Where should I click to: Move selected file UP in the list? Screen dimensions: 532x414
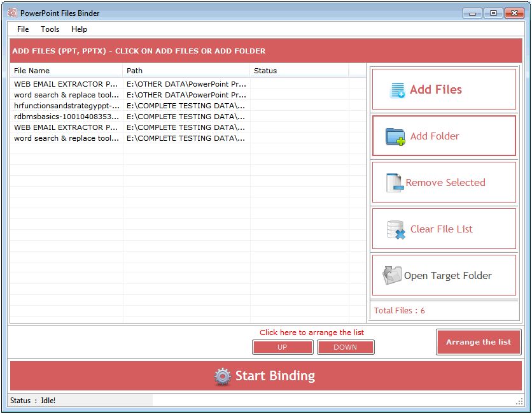click(x=283, y=347)
